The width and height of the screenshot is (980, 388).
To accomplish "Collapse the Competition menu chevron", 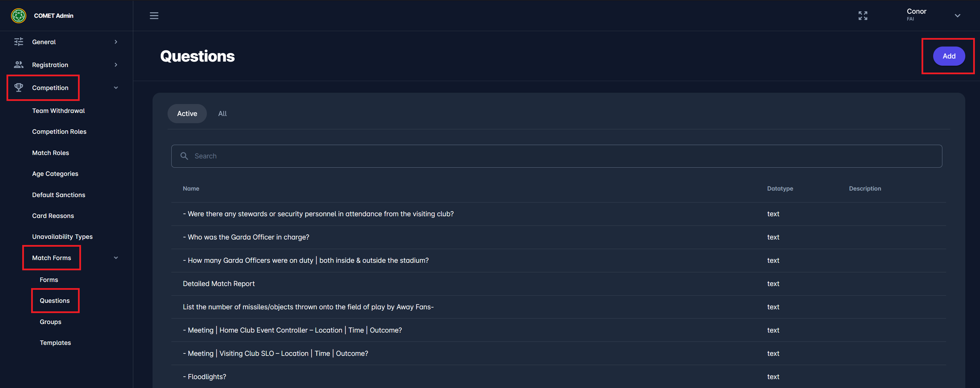I will pyautogui.click(x=116, y=88).
